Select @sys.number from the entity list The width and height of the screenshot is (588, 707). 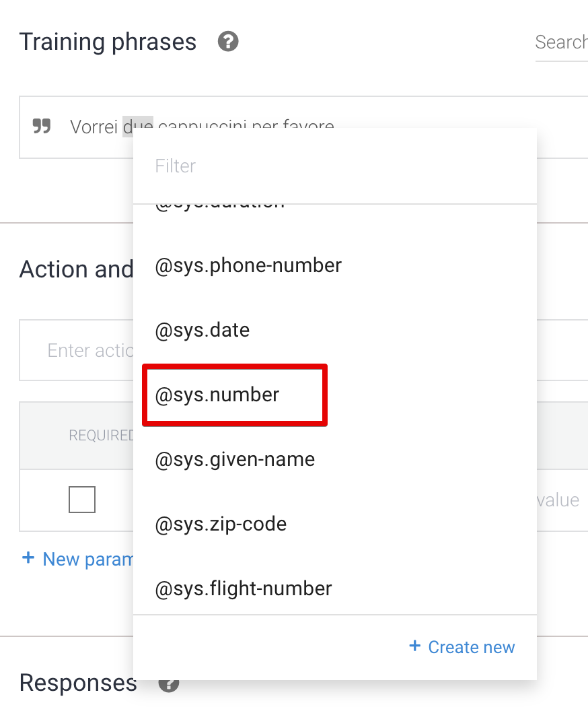pos(217,395)
